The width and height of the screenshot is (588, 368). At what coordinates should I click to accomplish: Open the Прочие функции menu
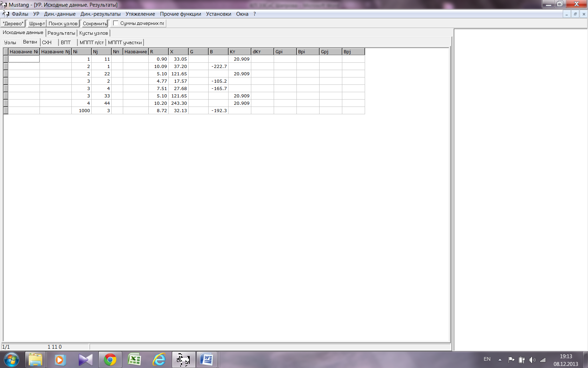click(181, 14)
